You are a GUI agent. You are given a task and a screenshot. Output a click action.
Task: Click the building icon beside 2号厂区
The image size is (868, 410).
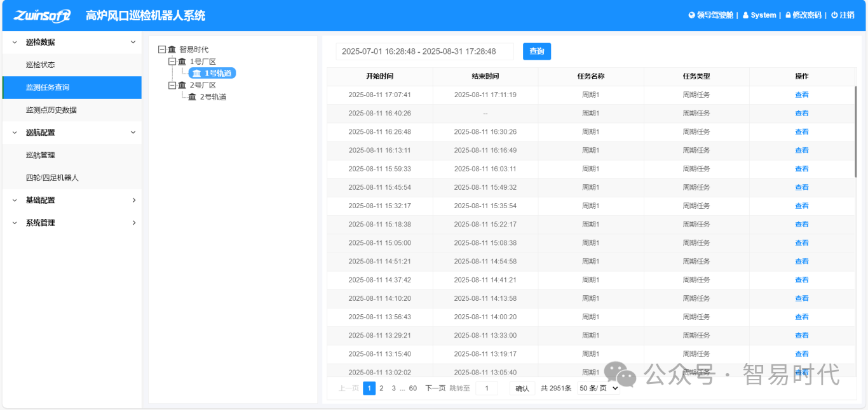(x=182, y=85)
